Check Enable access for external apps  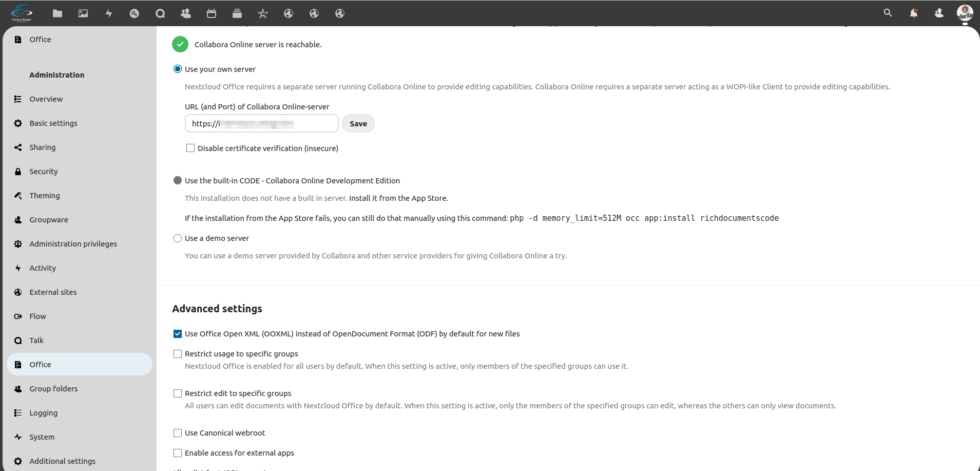pos(178,453)
